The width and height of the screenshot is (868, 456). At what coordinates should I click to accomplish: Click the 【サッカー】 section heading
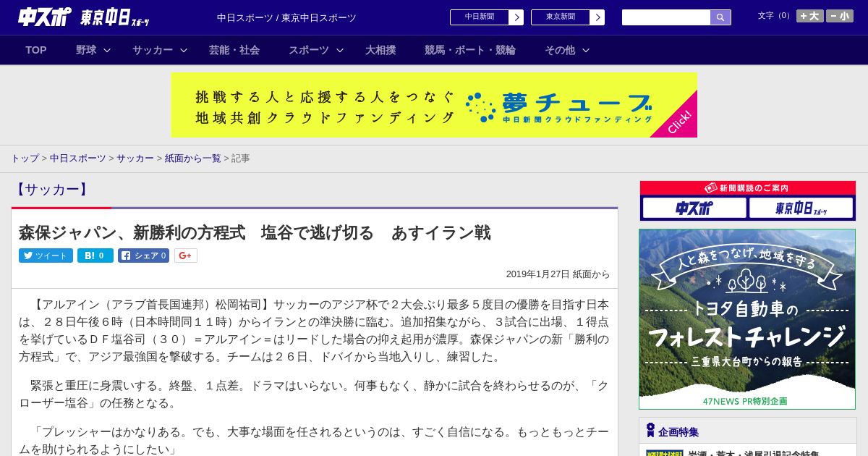pyautogui.click(x=51, y=190)
